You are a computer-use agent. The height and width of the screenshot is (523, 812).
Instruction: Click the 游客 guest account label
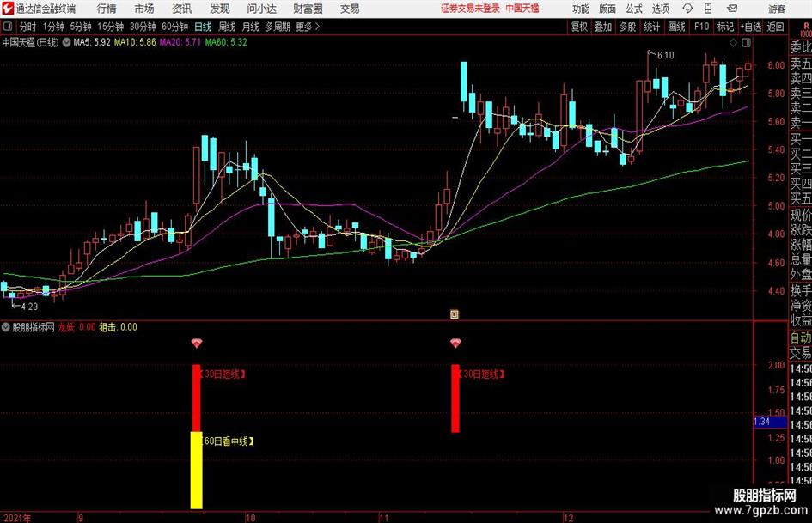coord(777,9)
